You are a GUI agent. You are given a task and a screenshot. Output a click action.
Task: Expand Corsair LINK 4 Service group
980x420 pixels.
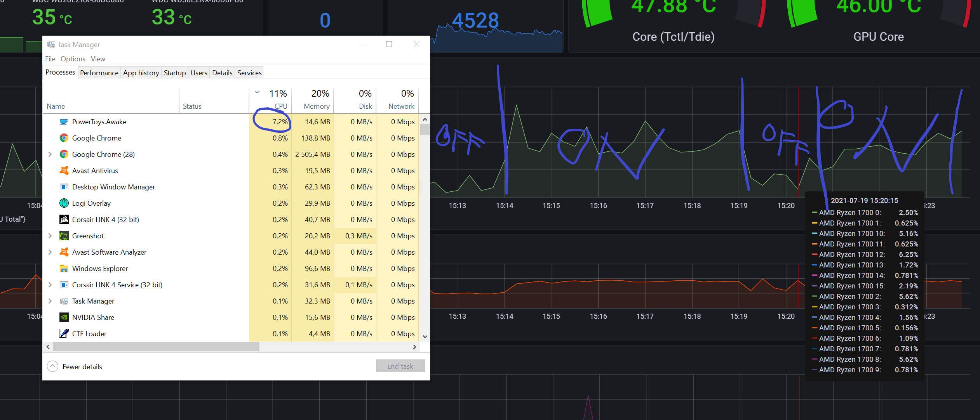[x=50, y=285]
